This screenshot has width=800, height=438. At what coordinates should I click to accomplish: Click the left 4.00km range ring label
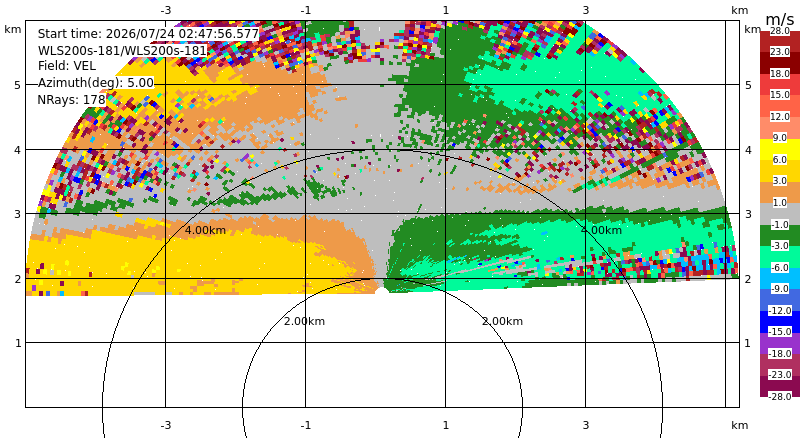coord(205,230)
